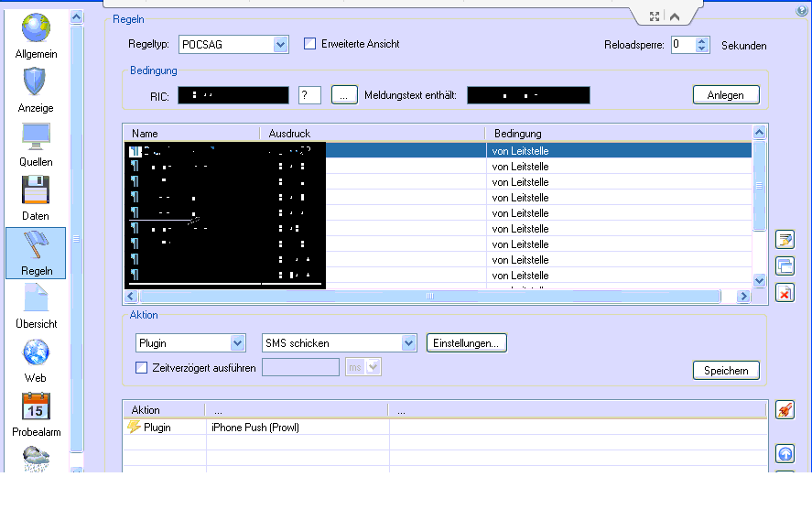This screenshot has height=520, width=812.
Task: Open the weather cloud section icon
Action: (x=36, y=459)
